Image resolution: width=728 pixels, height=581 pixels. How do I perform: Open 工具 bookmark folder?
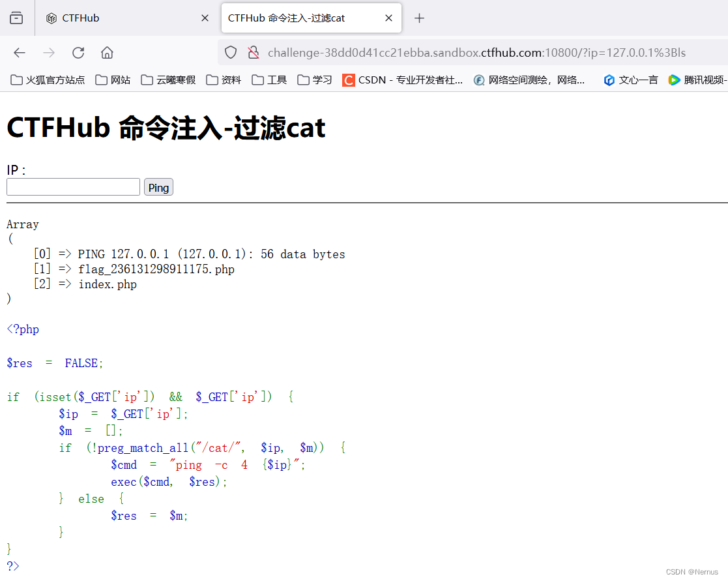point(269,80)
